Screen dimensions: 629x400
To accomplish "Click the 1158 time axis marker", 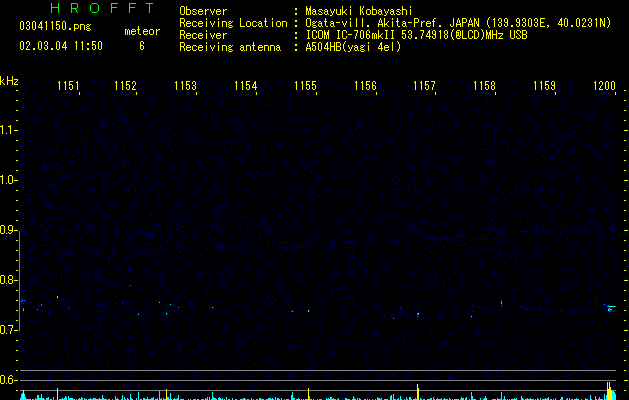I will coord(484,86).
